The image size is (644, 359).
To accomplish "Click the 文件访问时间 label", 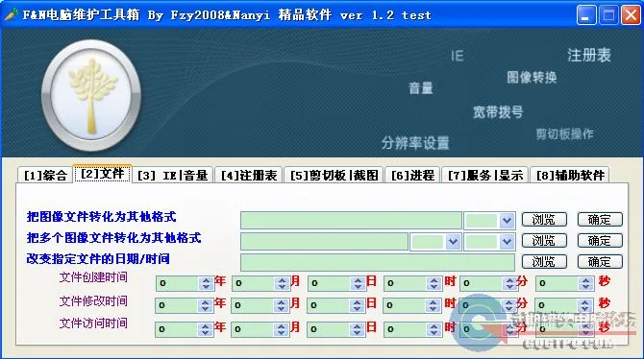I will tap(93, 323).
